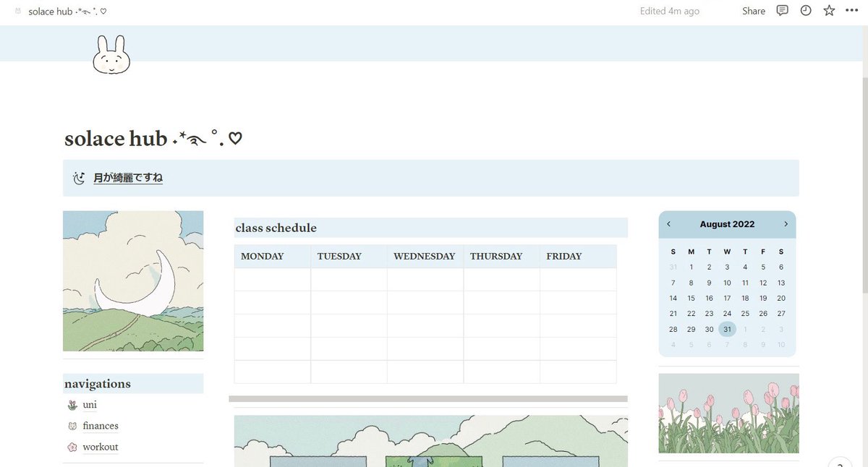Select August 8 in the calendar
The width and height of the screenshot is (868, 467).
pos(691,283)
